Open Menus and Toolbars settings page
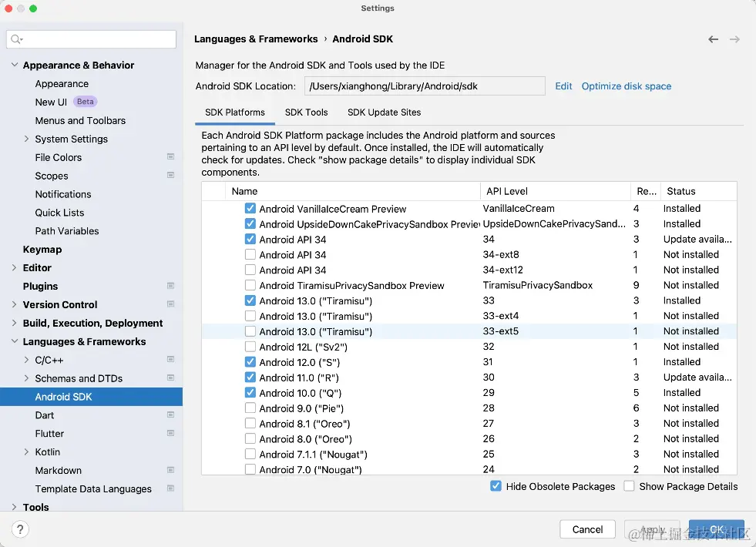Image resolution: width=756 pixels, height=547 pixels. pyautogui.click(x=80, y=120)
